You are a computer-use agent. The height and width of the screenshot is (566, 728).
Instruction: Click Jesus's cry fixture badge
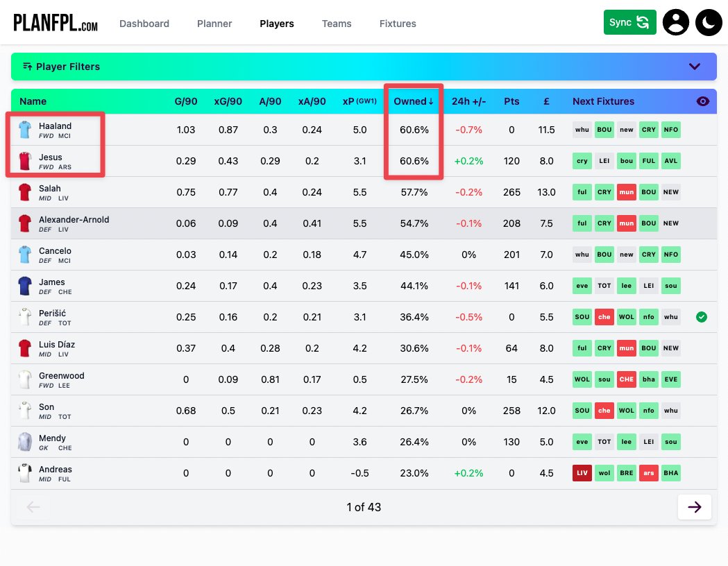point(582,161)
